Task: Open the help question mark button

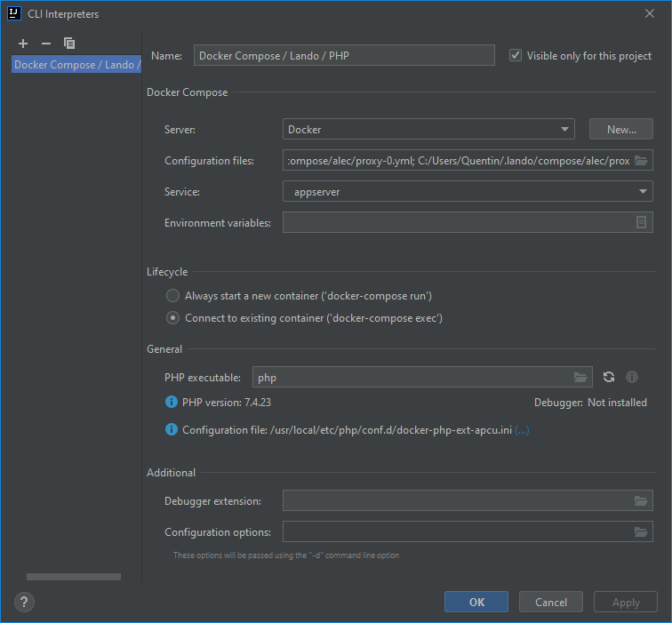Action: tap(23, 602)
